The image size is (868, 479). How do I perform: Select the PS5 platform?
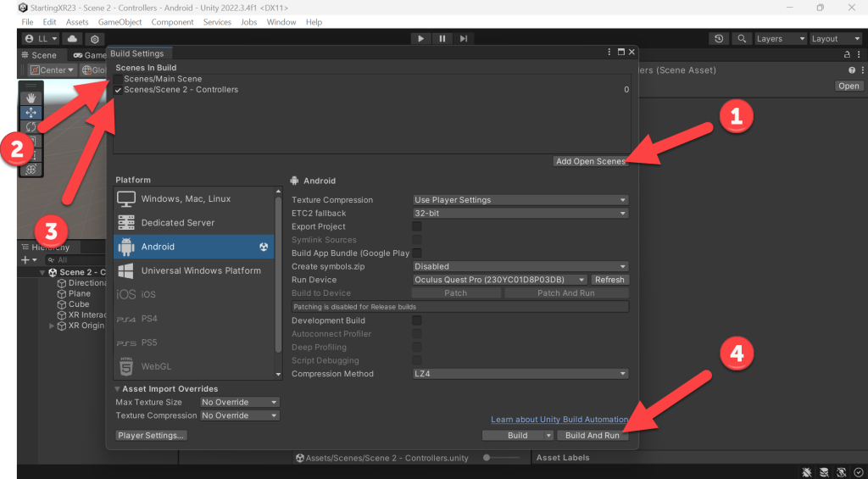point(194,343)
